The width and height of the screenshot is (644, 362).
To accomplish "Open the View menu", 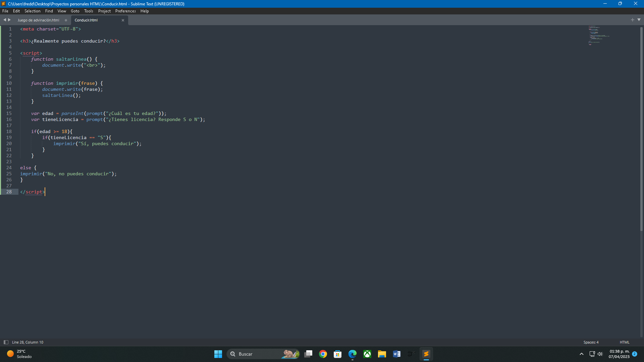I will point(62,11).
